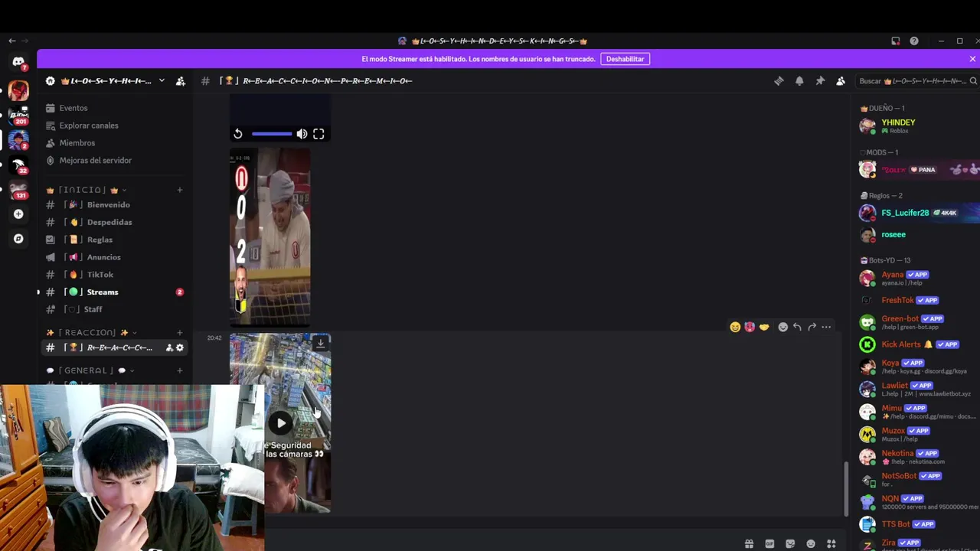Expand the server name dropdown menu
Viewport: 980px width, 551px height.
click(x=162, y=80)
